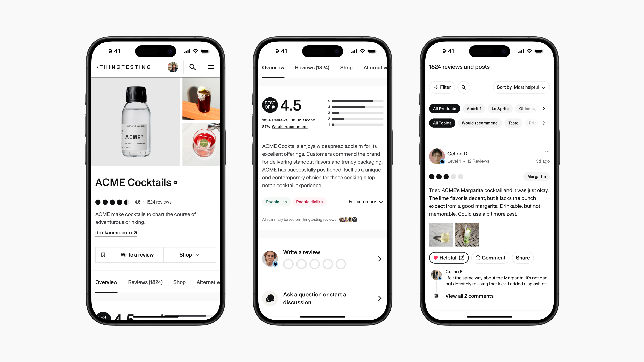The width and height of the screenshot is (644, 362).
Task: Tap the search icon on homepage
Action: tap(193, 67)
